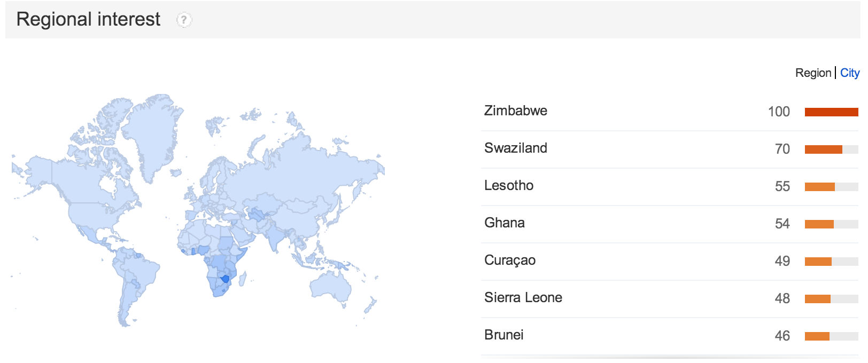This screenshot has width=868, height=363.
Task: Click Zimbabwe on the world map
Action: (226, 279)
